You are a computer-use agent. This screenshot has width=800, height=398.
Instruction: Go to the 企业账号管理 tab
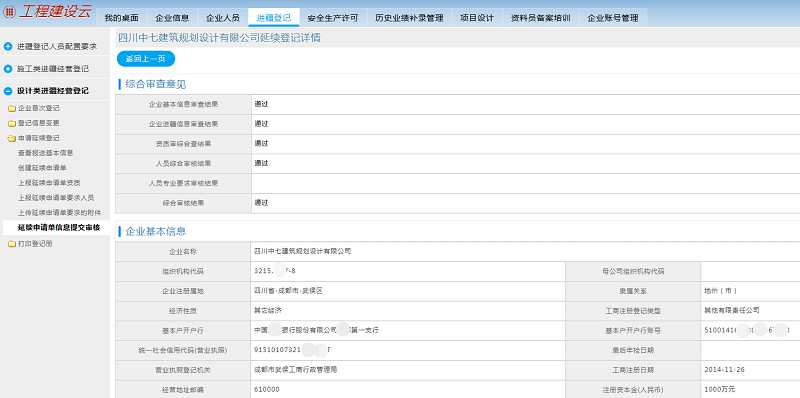pos(613,18)
